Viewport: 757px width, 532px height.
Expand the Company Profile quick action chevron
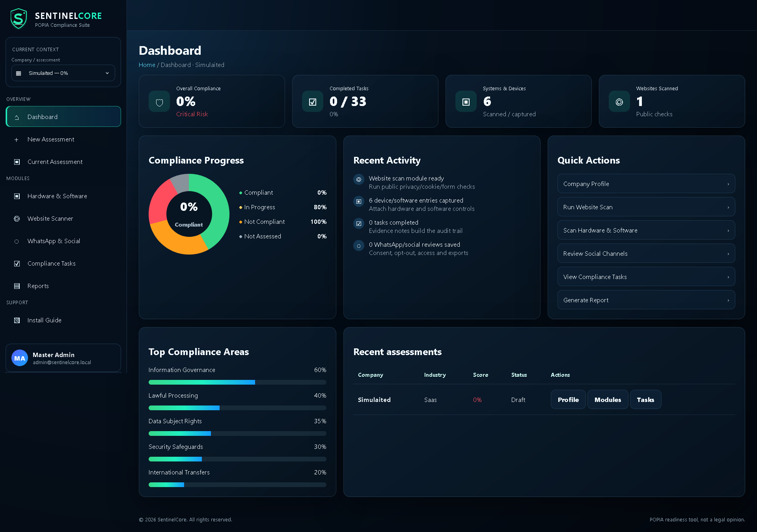point(728,184)
